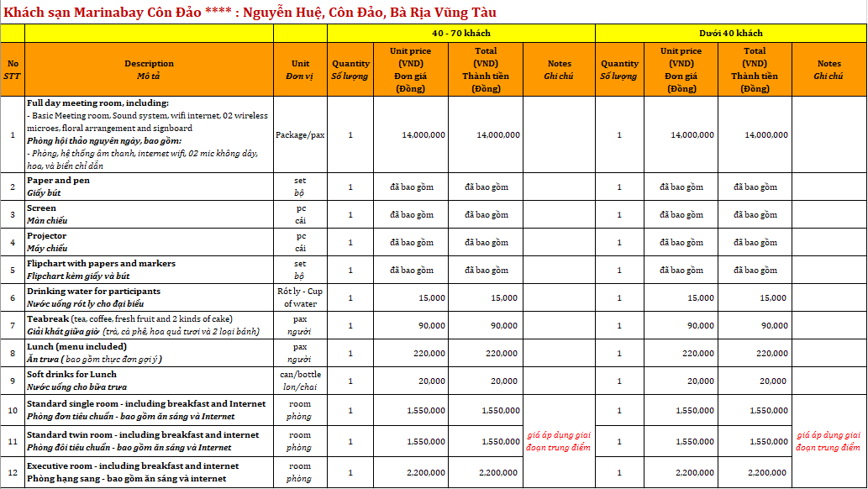The image size is (868, 489).
Task: Click Executive room unit price 2,200,000 under 40-70 khách
Action: point(411,472)
